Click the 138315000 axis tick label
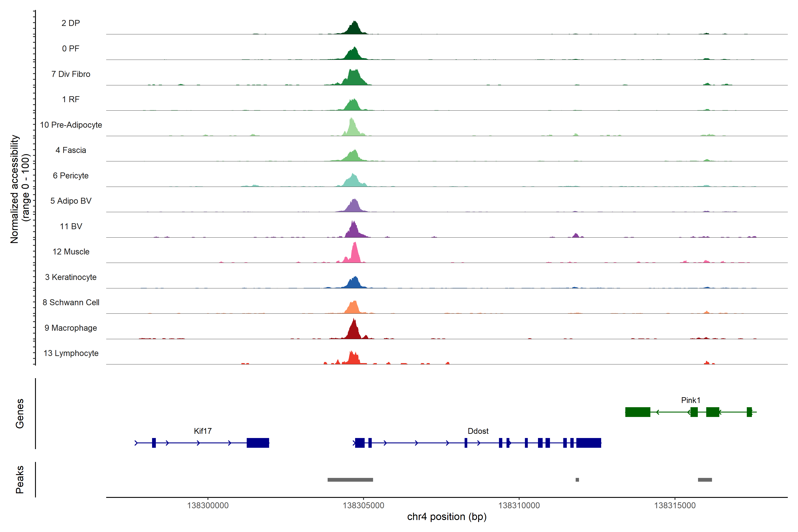Viewport: 798px width, 532px height. (x=675, y=505)
